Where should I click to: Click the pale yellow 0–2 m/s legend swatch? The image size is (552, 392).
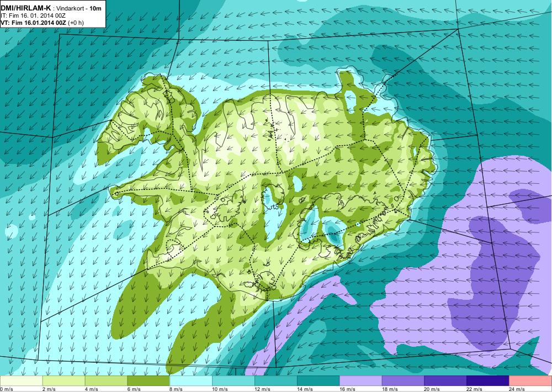pyautogui.click(x=21, y=381)
